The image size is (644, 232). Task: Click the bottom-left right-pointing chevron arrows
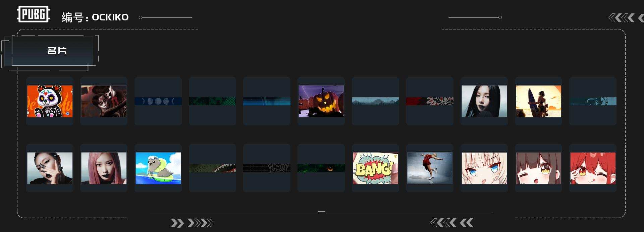192,223
